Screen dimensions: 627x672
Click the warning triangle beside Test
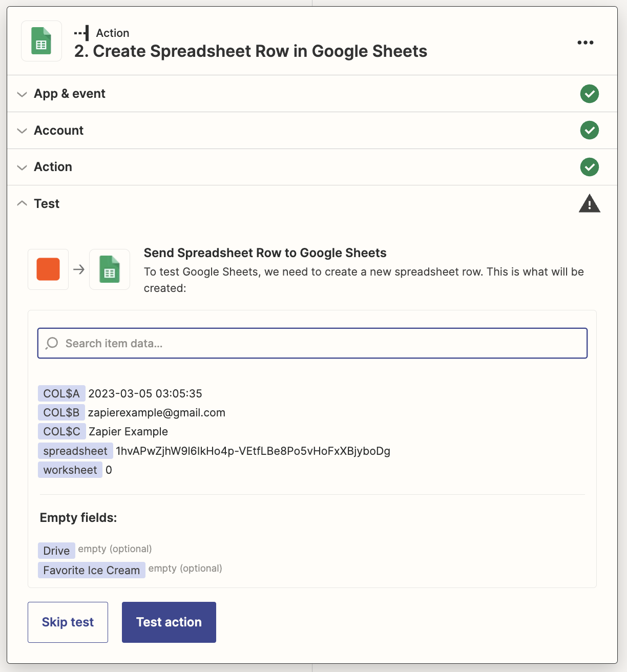[590, 203]
